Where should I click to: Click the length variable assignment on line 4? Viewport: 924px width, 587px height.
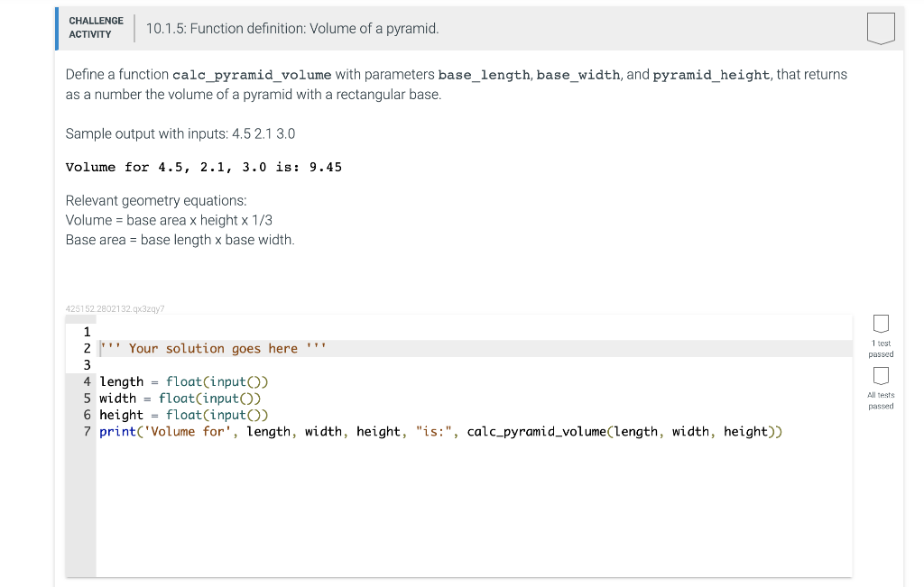click(122, 381)
